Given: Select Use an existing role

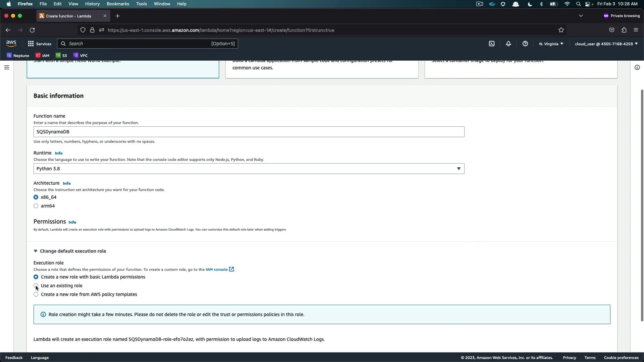Looking at the screenshot, I should pos(36,286).
